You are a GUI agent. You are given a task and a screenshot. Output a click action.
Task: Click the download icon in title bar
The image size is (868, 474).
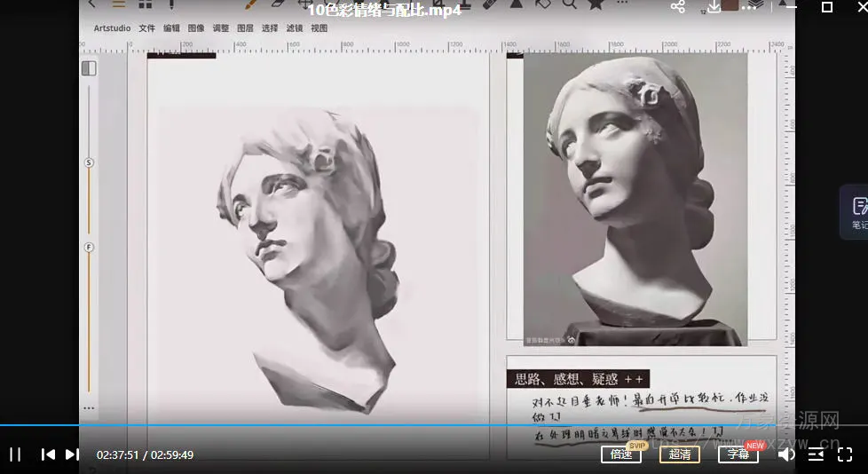(714, 7)
